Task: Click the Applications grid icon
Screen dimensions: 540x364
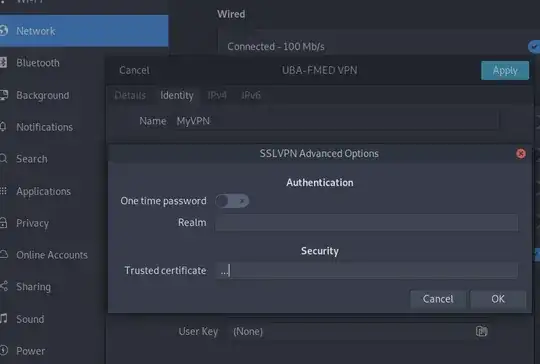Action: [x=3, y=190]
